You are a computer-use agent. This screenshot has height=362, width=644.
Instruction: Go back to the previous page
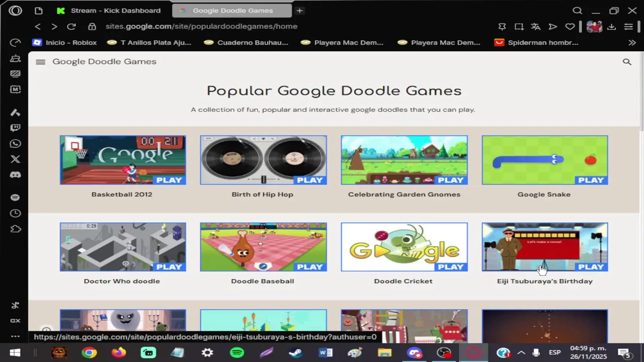(38, 26)
